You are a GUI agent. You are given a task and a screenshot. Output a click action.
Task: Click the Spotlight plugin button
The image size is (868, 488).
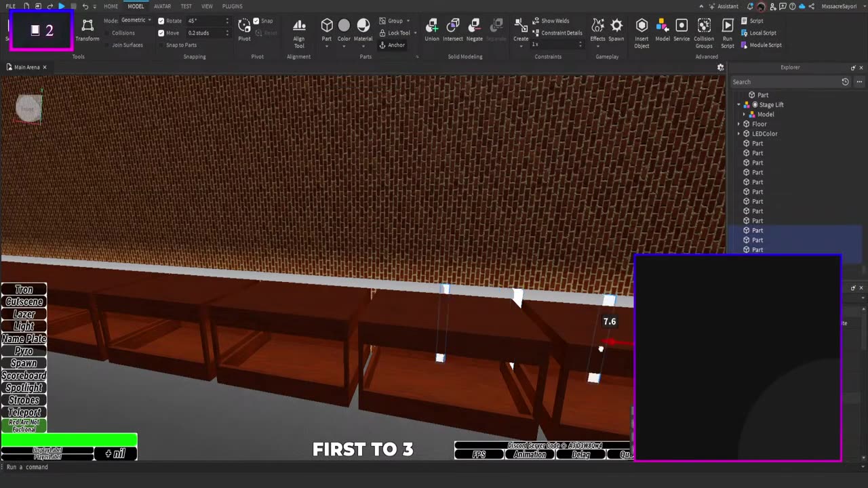(x=24, y=388)
